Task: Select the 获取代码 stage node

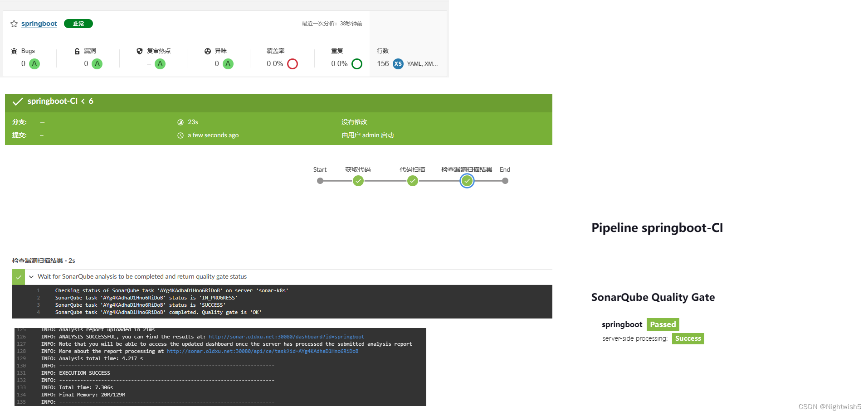Action: pyautogui.click(x=358, y=181)
